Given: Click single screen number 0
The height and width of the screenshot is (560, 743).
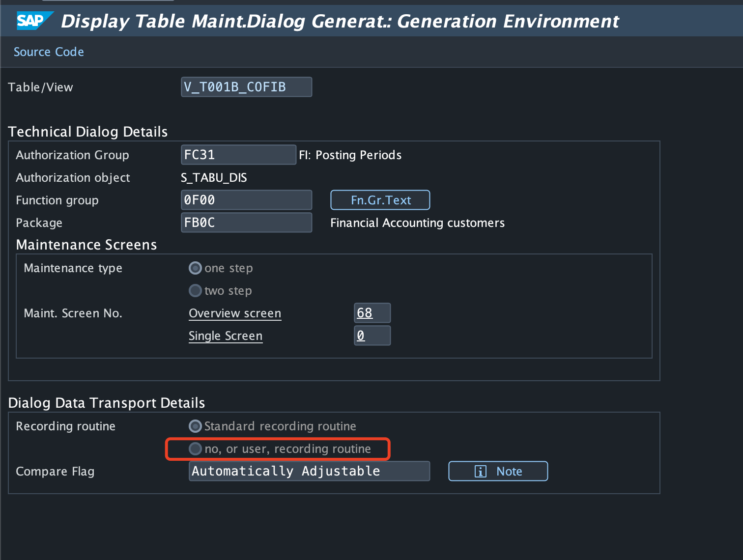Looking at the screenshot, I should (372, 336).
